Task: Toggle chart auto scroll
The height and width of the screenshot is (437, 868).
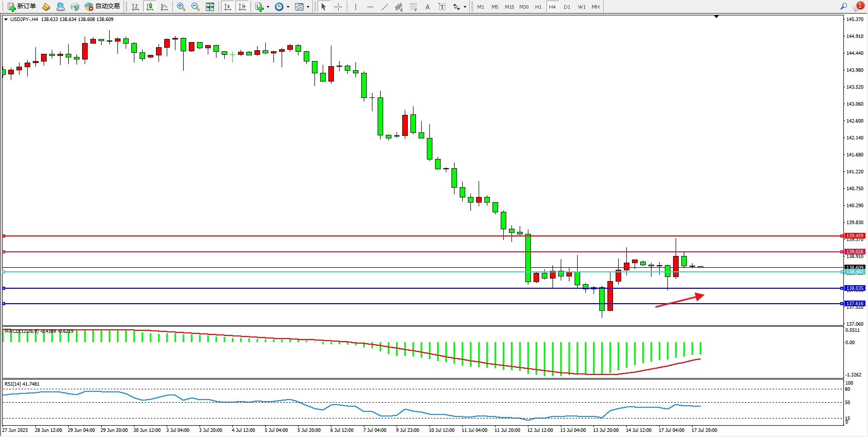Action: pos(228,7)
